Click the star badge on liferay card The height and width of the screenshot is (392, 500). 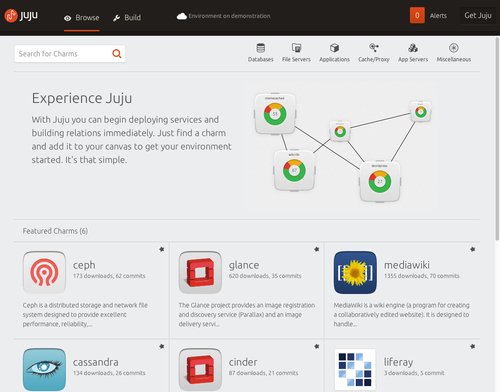(x=472, y=346)
